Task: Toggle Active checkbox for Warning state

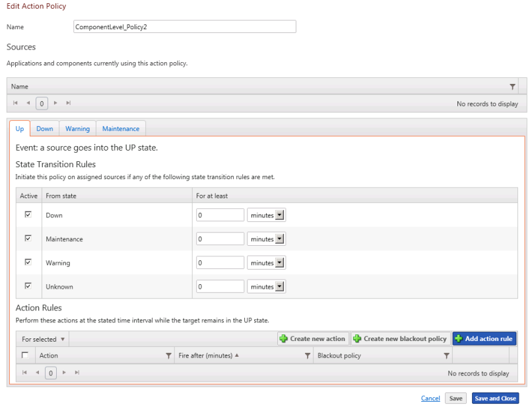Action: pyautogui.click(x=28, y=262)
